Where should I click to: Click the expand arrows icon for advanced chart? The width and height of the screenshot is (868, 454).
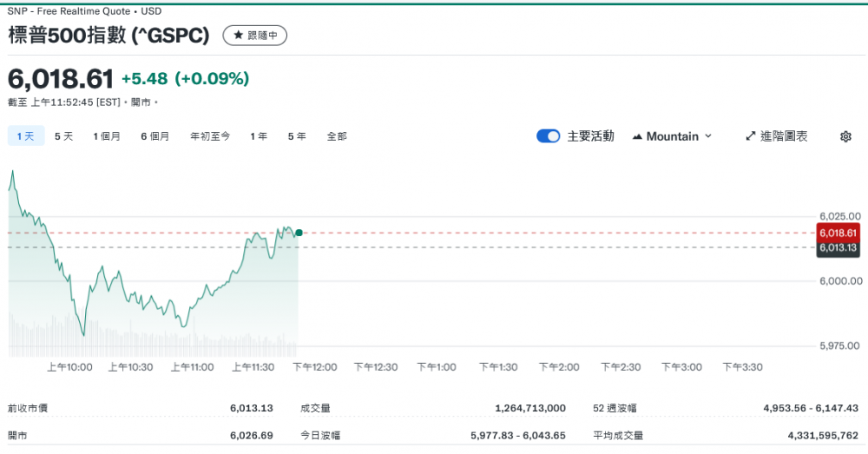coord(751,136)
